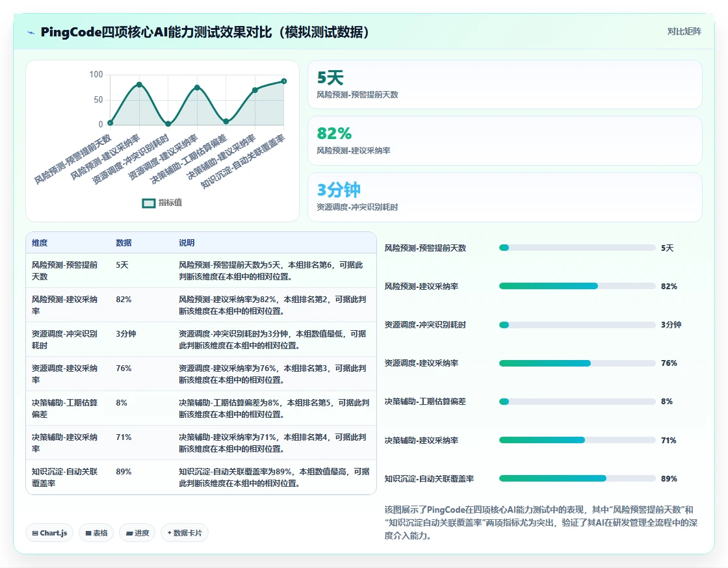Click the 5天 value in the table
The image size is (728, 568).
[x=122, y=265]
